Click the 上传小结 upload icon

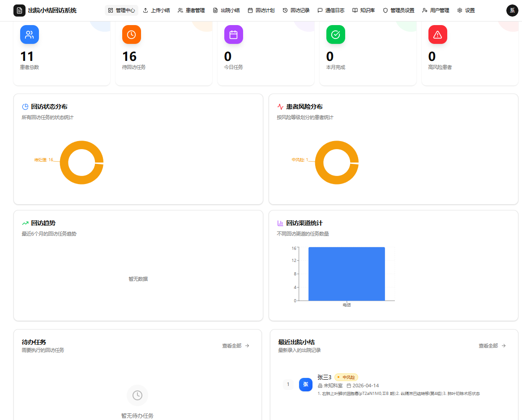[145, 10]
